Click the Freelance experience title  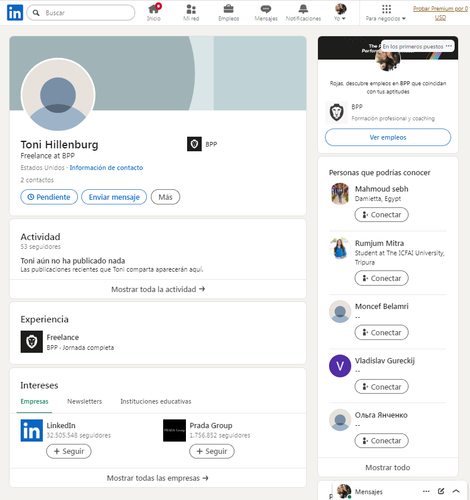pos(63,337)
